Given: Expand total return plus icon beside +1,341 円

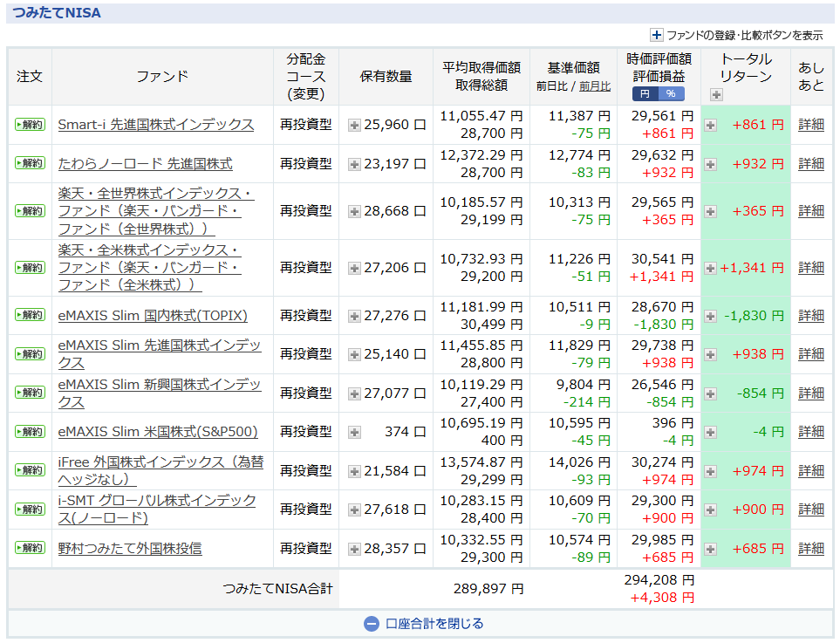Looking at the screenshot, I should 710,269.
